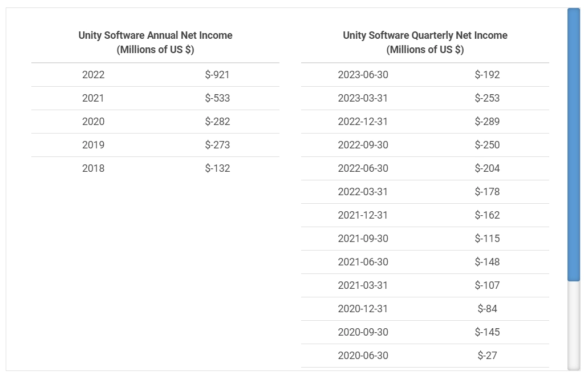Screen dimensions: 588x379
Task: Click the $-253 quarterly value
Action: (487, 98)
